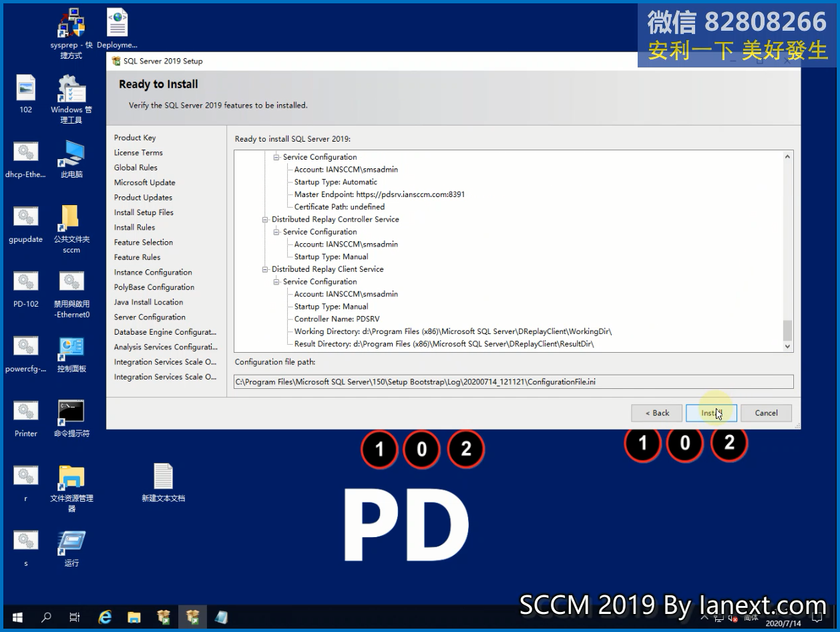Select the Master Endpoint row
This screenshot has height=632, width=840.
(379, 194)
